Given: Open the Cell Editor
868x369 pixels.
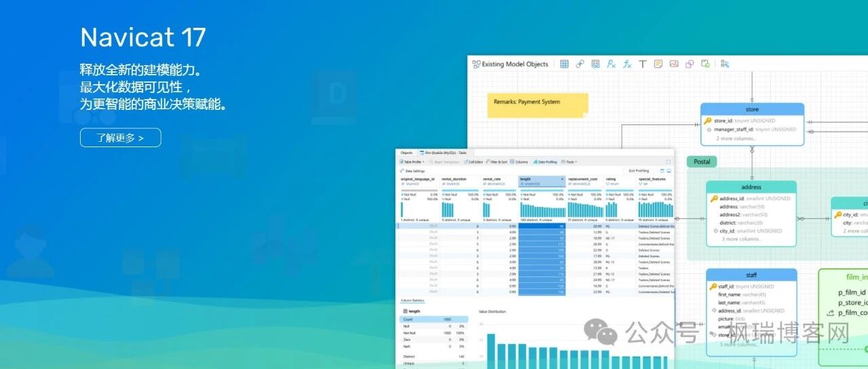Looking at the screenshot, I should click(x=473, y=162).
